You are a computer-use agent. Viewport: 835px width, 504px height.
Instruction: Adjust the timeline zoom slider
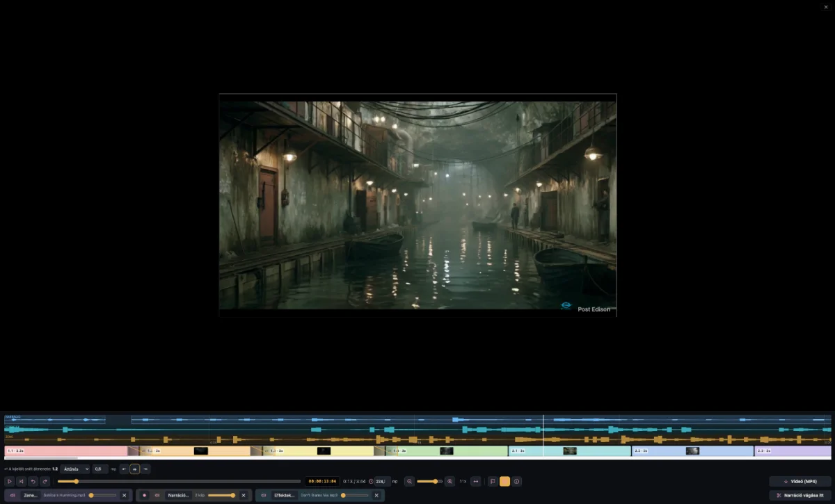click(429, 481)
